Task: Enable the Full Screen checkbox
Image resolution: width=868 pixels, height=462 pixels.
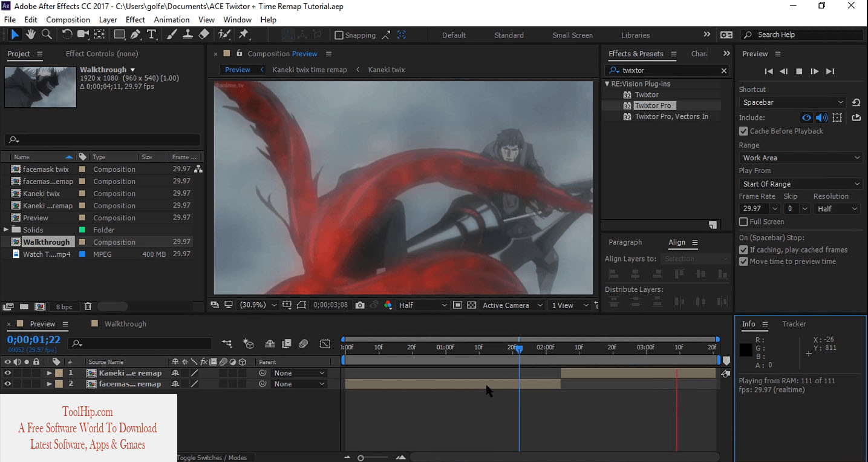Action: tap(743, 222)
